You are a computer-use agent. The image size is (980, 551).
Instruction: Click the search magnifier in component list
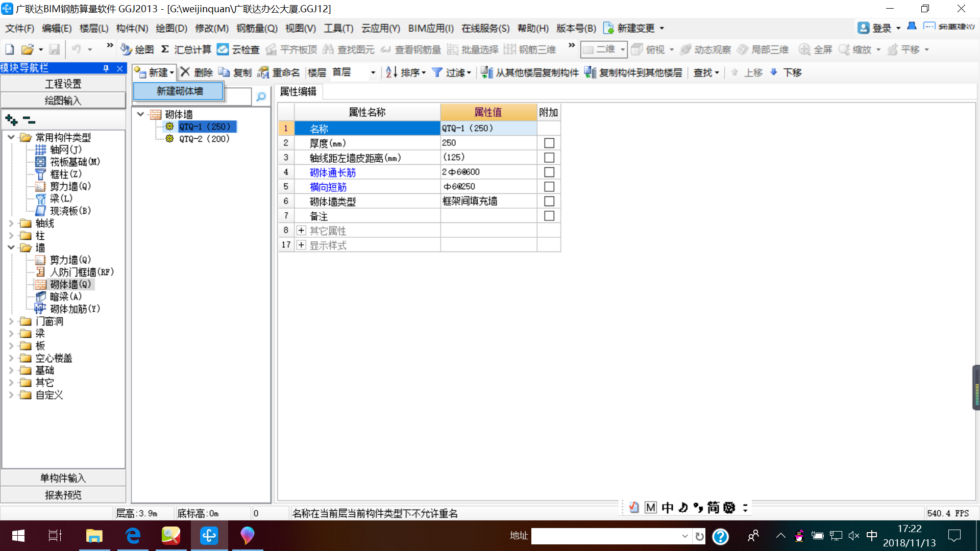point(261,97)
